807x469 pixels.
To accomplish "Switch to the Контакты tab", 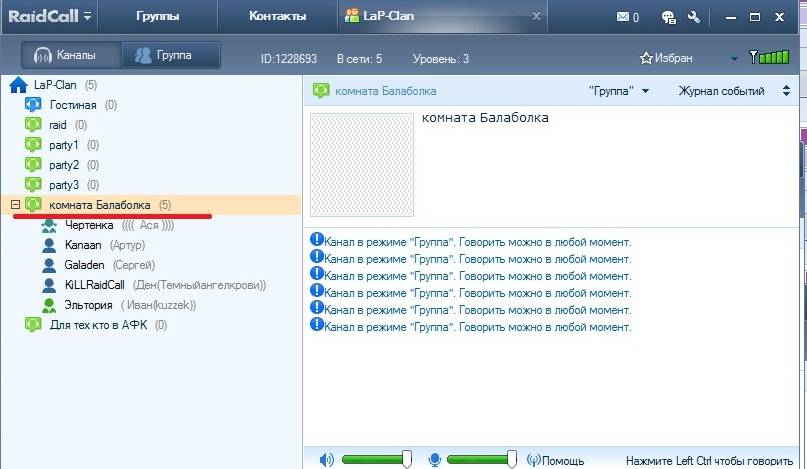I will pos(278,17).
